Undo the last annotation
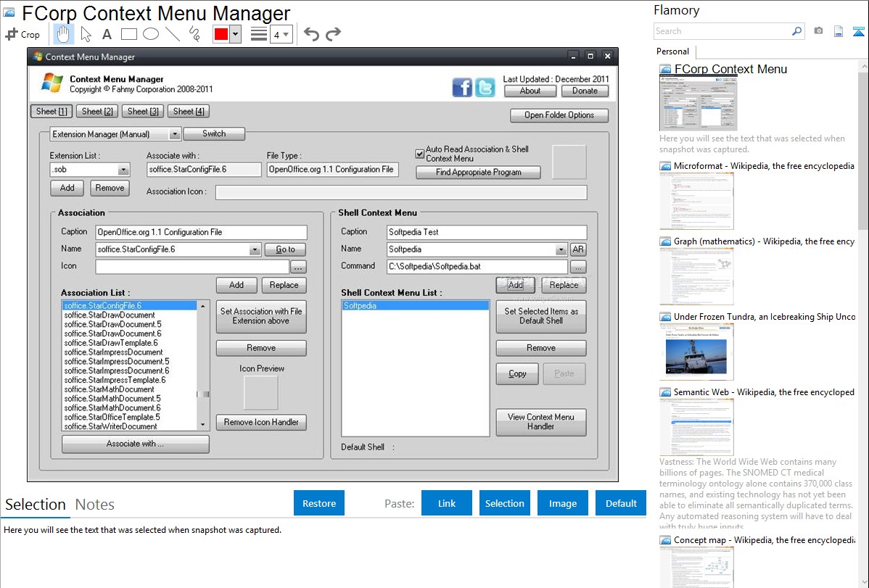Screen dimensions: 869x588 [311, 34]
